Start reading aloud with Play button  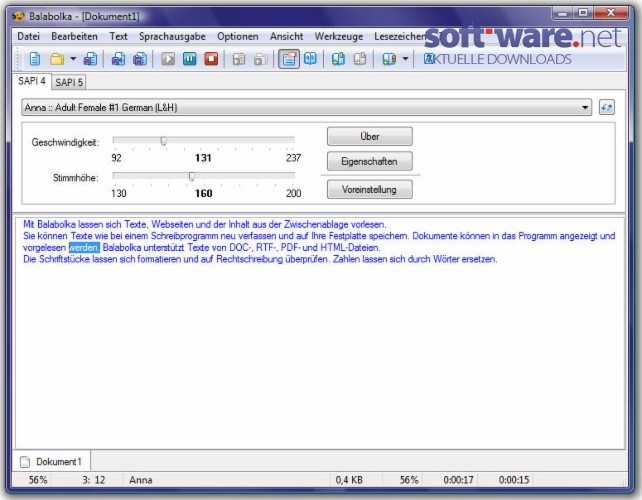click(168, 59)
